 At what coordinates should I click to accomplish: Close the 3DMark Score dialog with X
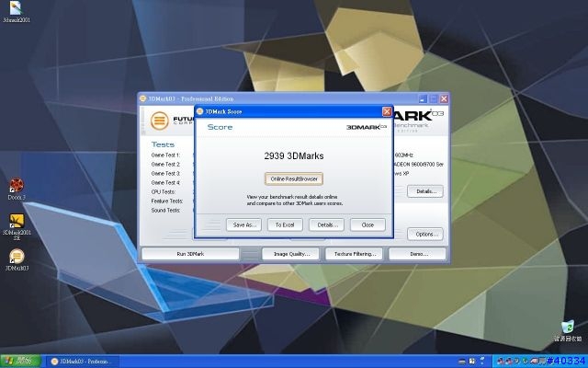pos(387,111)
